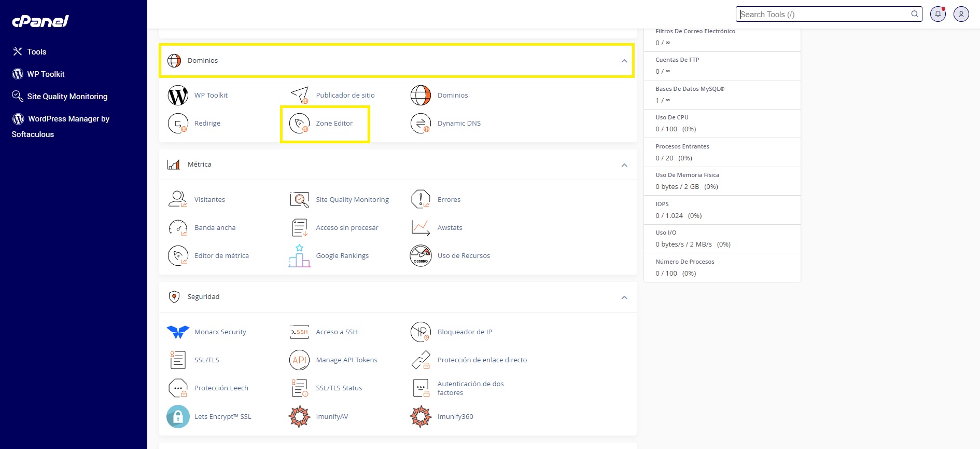Open the user account avatar menu

coord(961,15)
